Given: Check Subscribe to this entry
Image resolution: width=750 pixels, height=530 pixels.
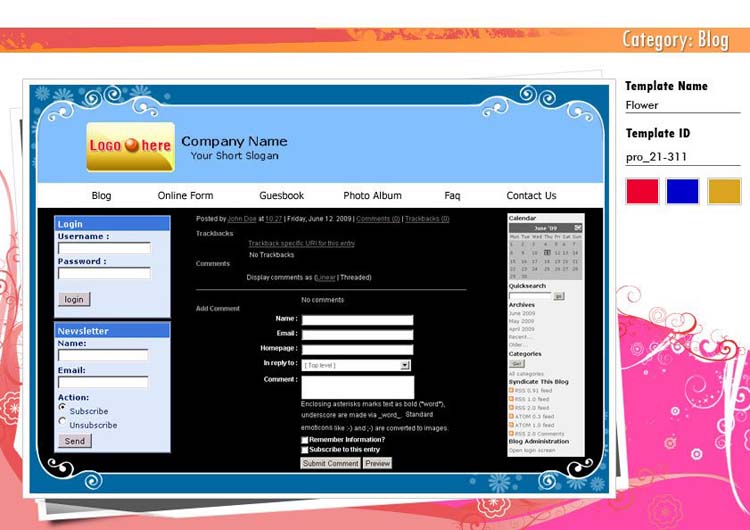Looking at the screenshot, I should click(305, 450).
